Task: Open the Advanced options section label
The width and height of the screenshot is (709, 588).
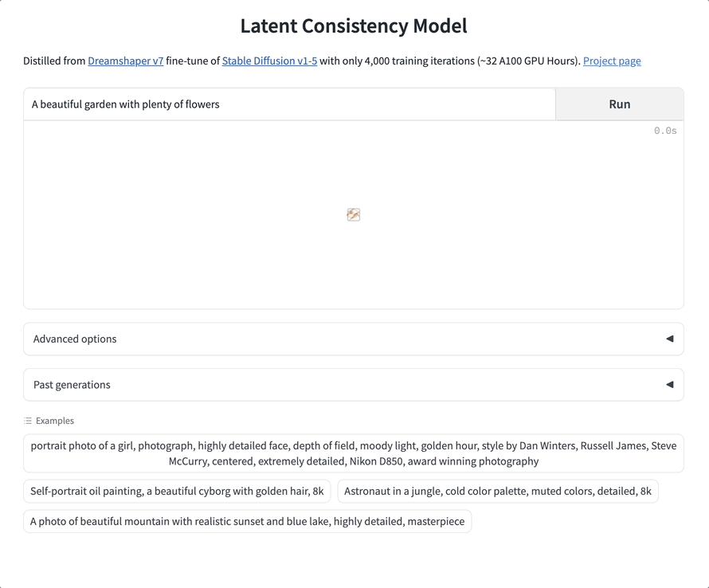Action: tap(75, 339)
